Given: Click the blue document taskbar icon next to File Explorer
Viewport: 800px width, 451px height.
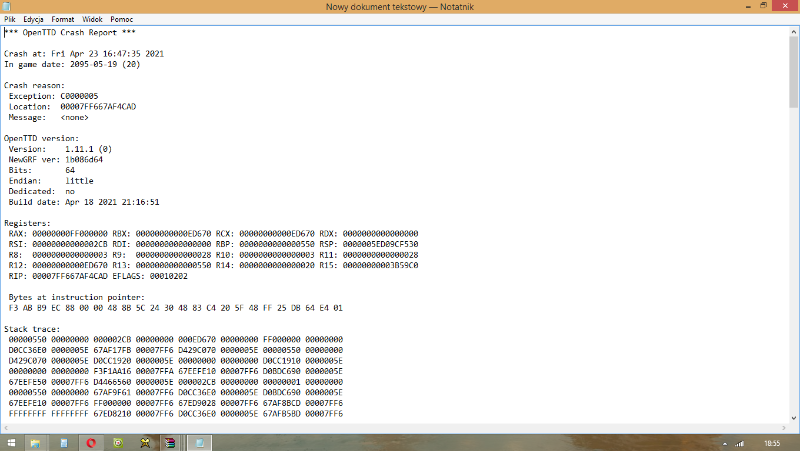Looking at the screenshot, I should click(64, 443).
